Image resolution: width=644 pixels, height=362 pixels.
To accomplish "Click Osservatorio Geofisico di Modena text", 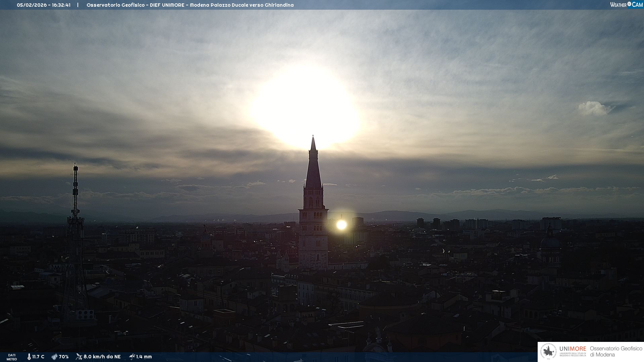I will coord(616,351).
